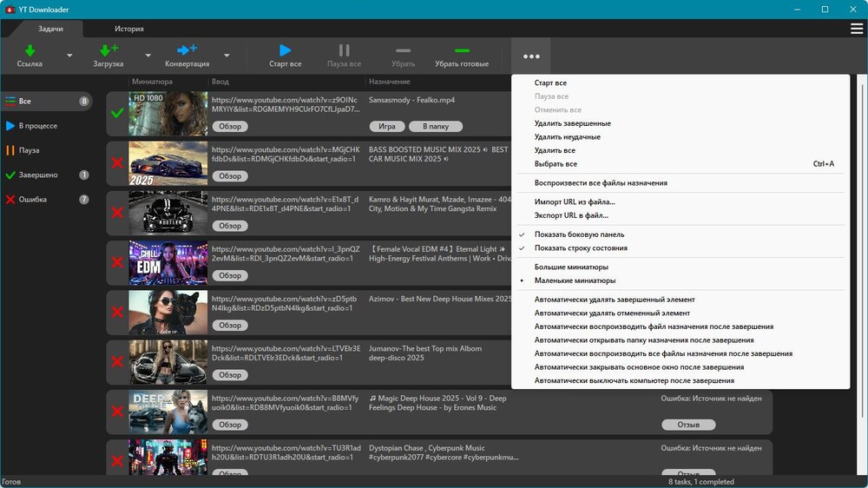Open the three-dots more options button

(531, 56)
